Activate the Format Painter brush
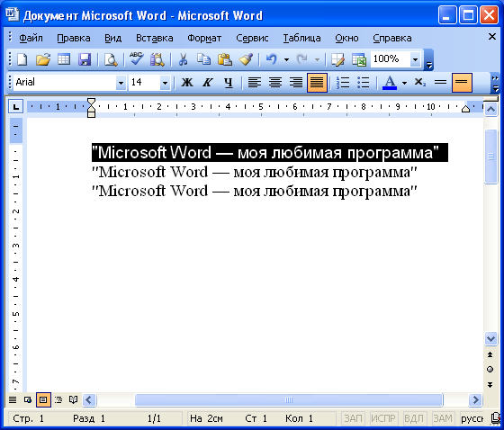The width and height of the screenshot is (504, 430). click(x=246, y=59)
